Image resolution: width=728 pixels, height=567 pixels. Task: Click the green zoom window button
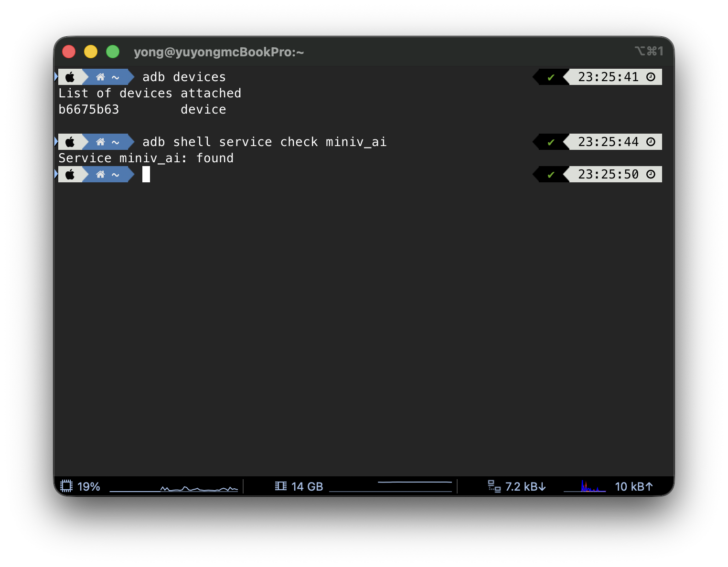click(x=113, y=52)
